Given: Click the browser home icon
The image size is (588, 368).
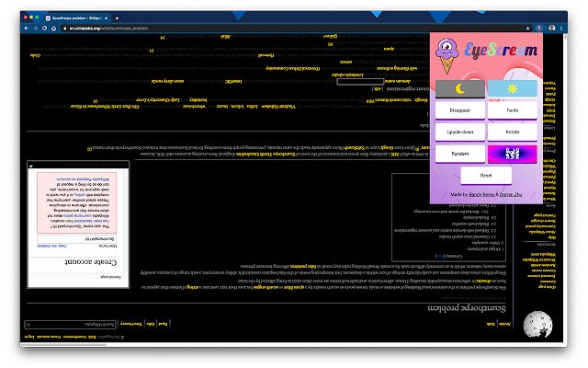Looking at the screenshot, I should tap(53, 29).
